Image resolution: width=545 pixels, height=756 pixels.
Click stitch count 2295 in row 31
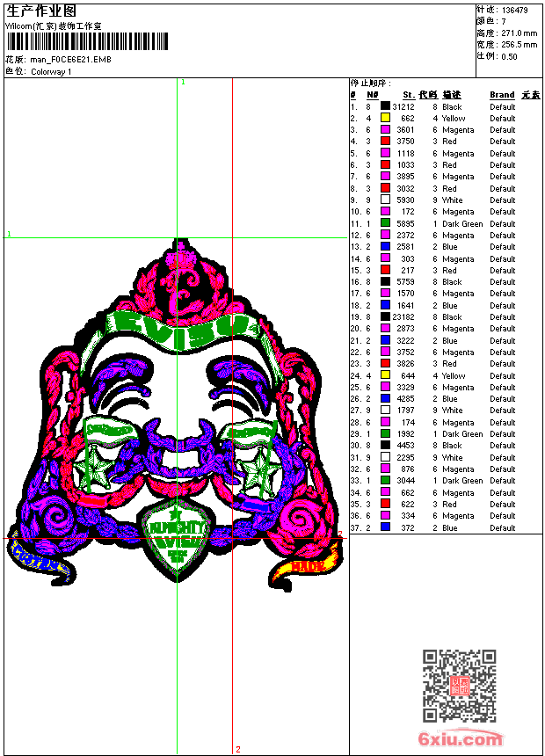point(405,457)
